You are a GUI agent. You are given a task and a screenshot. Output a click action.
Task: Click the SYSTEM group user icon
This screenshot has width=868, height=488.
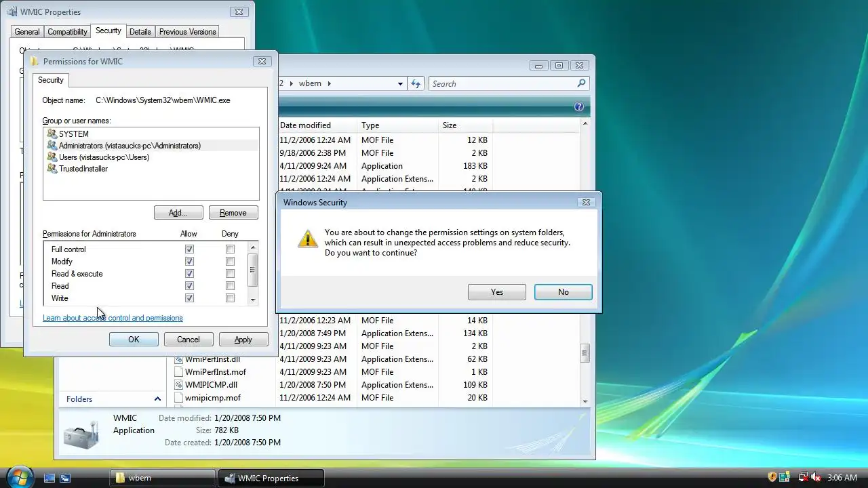click(x=52, y=134)
